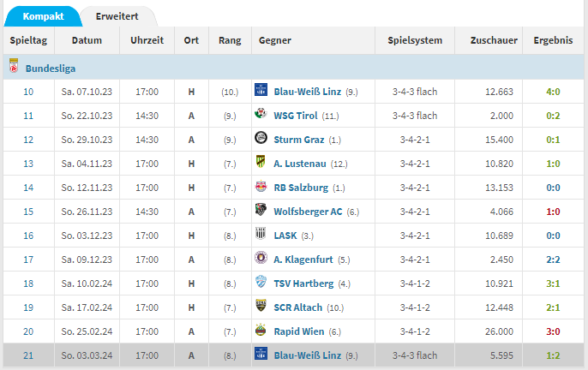This screenshot has width=588, height=370.
Task: Click the A. Lustenau club crest
Action: (261, 163)
